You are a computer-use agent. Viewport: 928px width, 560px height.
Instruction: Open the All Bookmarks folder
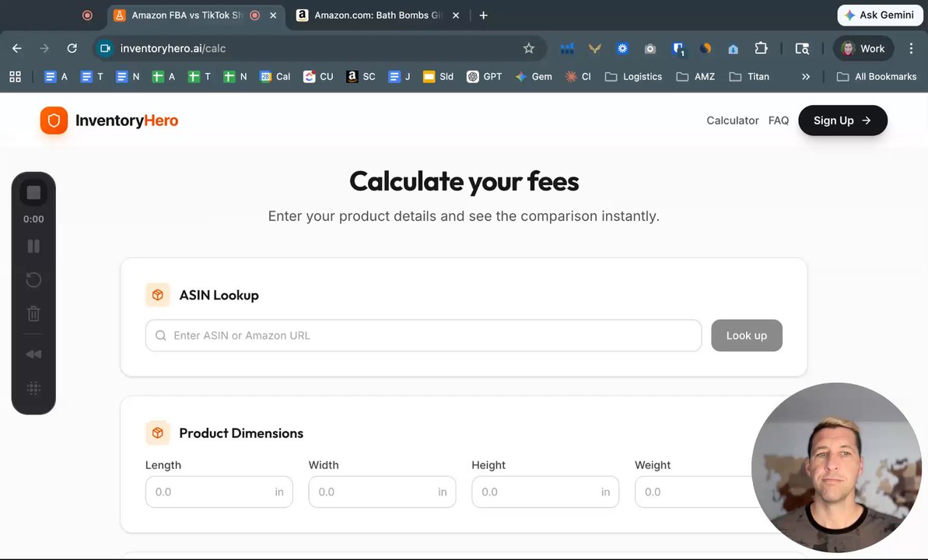click(877, 76)
